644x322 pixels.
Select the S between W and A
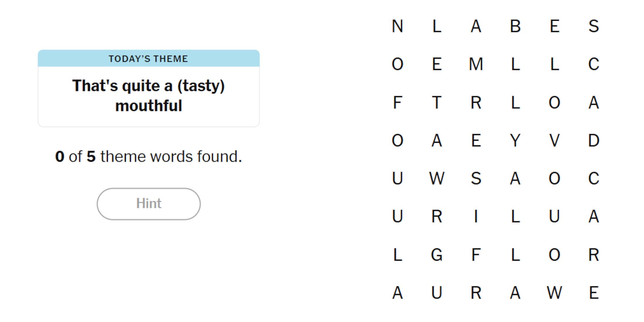(x=476, y=179)
